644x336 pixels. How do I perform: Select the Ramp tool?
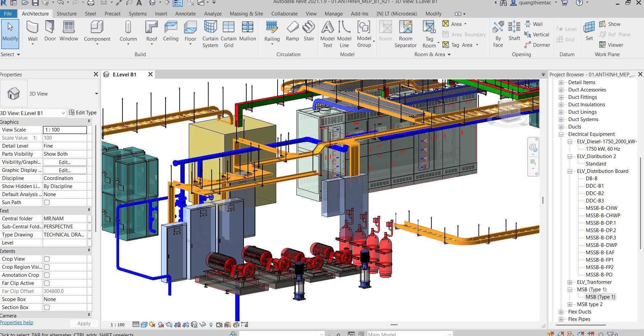[292, 31]
